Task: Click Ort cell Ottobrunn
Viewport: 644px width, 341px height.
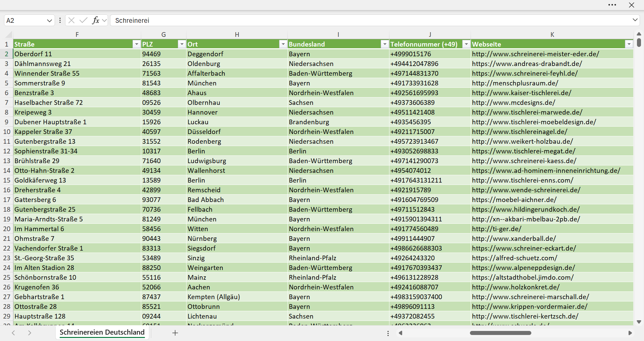Action: pos(237,306)
